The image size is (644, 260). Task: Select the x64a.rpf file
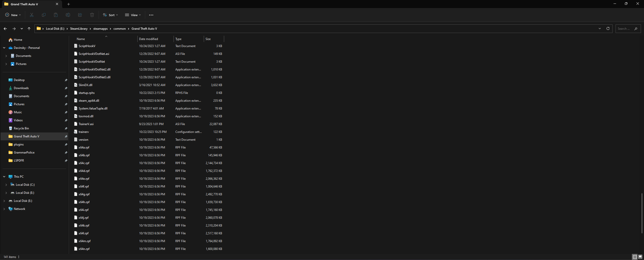[84, 147]
